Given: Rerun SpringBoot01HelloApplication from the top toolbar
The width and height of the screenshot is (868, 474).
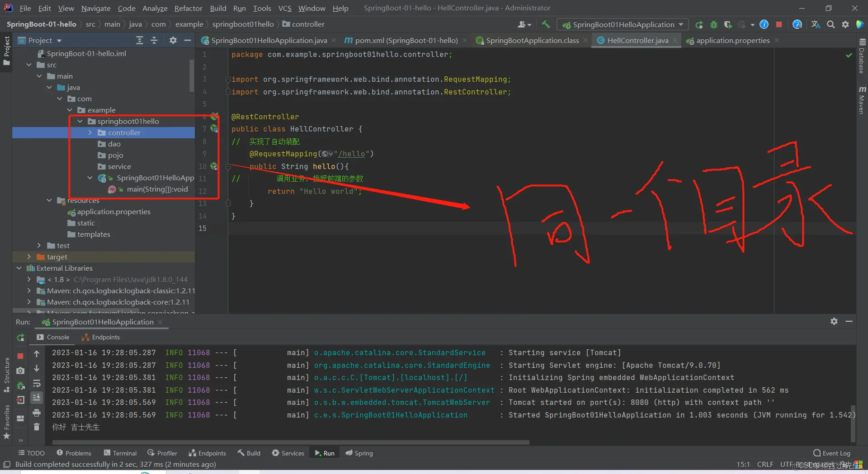Looking at the screenshot, I should 699,24.
